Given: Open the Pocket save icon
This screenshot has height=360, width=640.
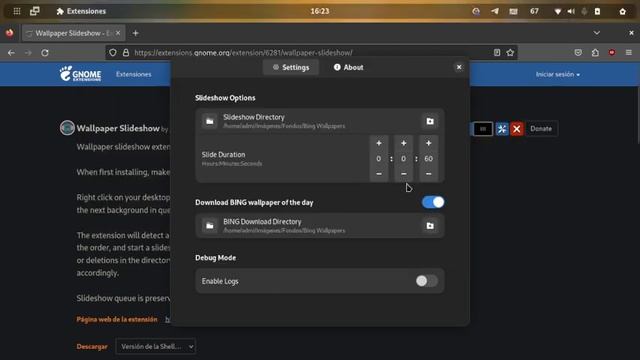Looking at the screenshot, I should click(x=578, y=53).
